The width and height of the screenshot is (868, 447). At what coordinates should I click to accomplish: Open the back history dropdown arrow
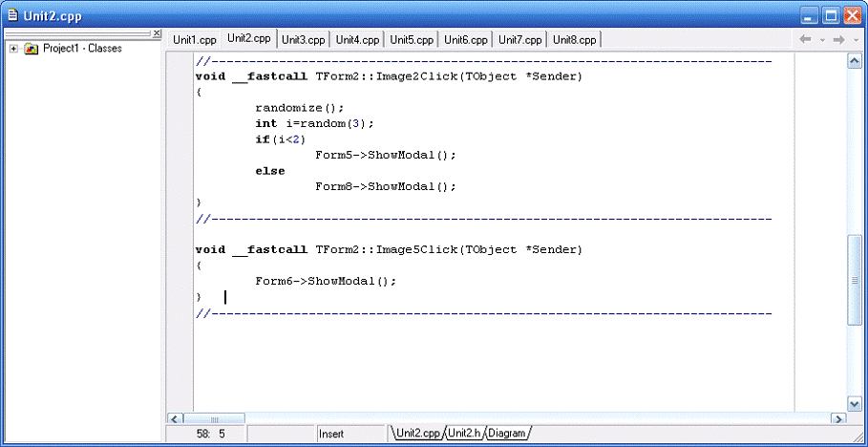(x=821, y=40)
